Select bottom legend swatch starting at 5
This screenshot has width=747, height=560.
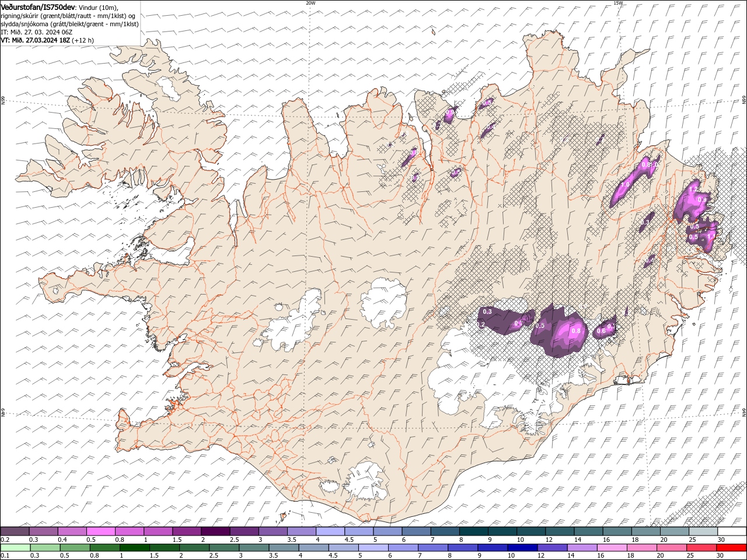pyautogui.click(x=373, y=547)
